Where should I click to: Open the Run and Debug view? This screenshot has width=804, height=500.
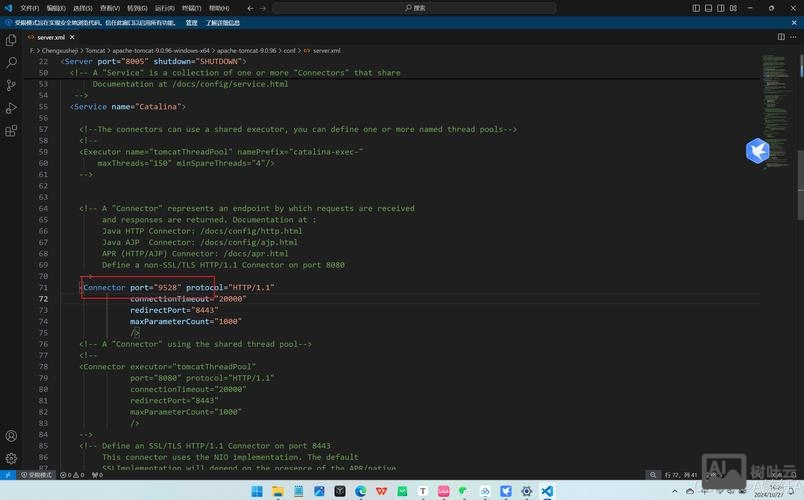tap(11, 109)
